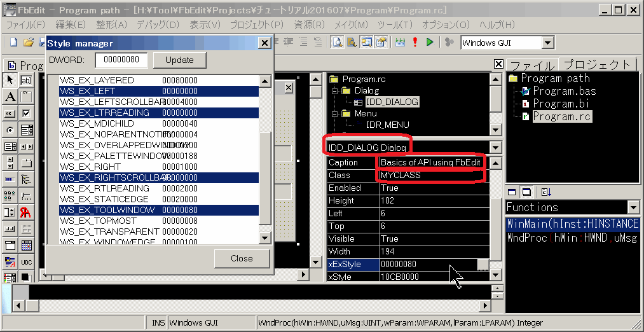Select WS_EX_LAYERED style row

click(158, 80)
